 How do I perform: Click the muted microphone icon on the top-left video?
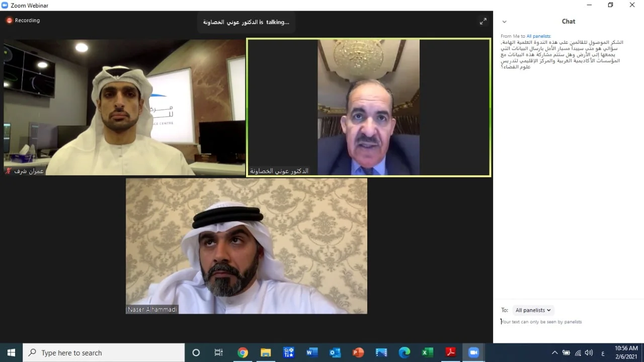coord(9,171)
